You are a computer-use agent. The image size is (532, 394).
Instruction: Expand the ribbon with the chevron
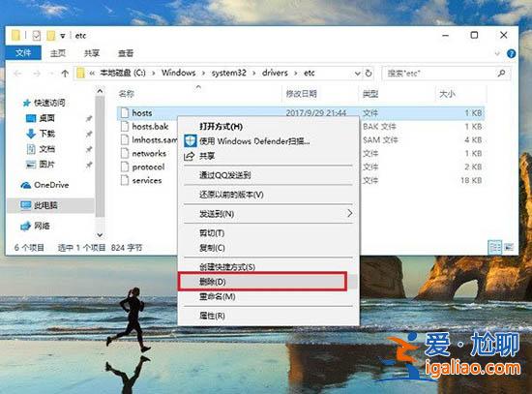coord(497,53)
